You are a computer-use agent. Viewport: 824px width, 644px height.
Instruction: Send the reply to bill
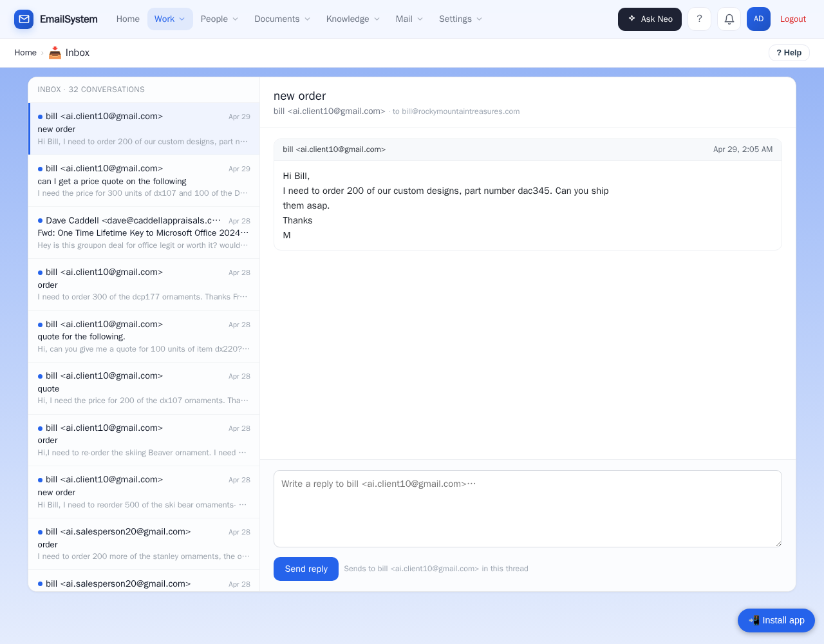click(306, 569)
